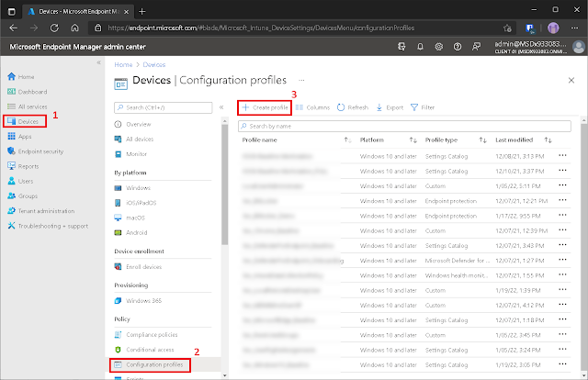
Task: Go back with browser back arrow
Action: 14,28
